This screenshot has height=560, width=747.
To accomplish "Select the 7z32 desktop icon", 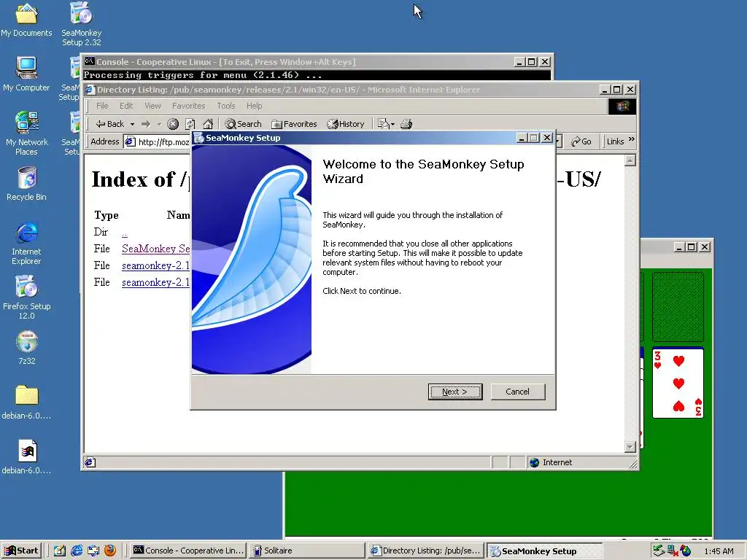I will coord(27,348).
